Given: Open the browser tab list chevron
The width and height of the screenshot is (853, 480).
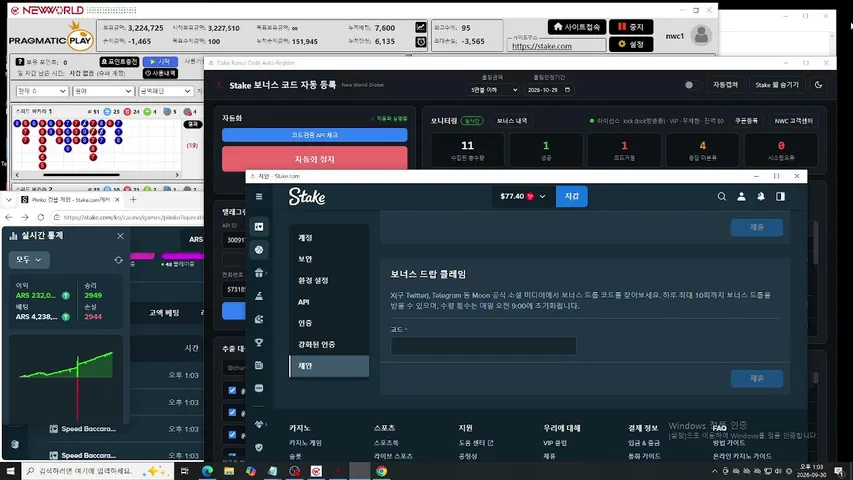Looking at the screenshot, I should pos(9,200).
